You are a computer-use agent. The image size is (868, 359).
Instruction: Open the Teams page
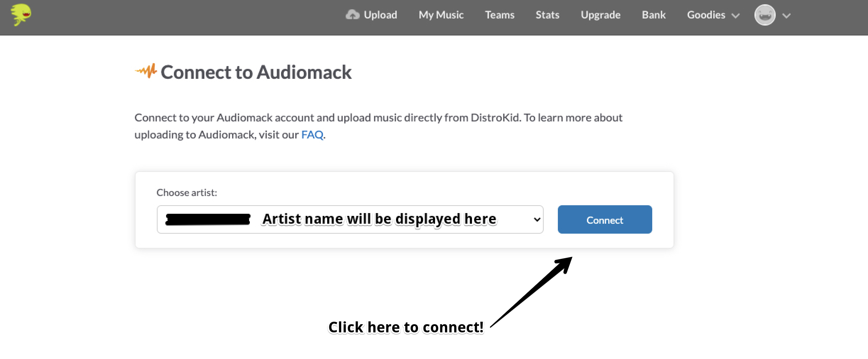coord(500,15)
